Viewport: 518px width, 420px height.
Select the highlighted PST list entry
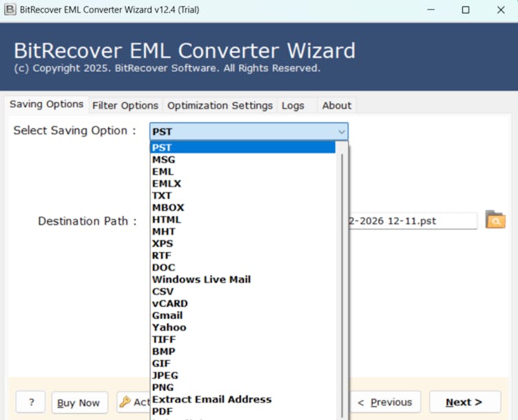162,147
